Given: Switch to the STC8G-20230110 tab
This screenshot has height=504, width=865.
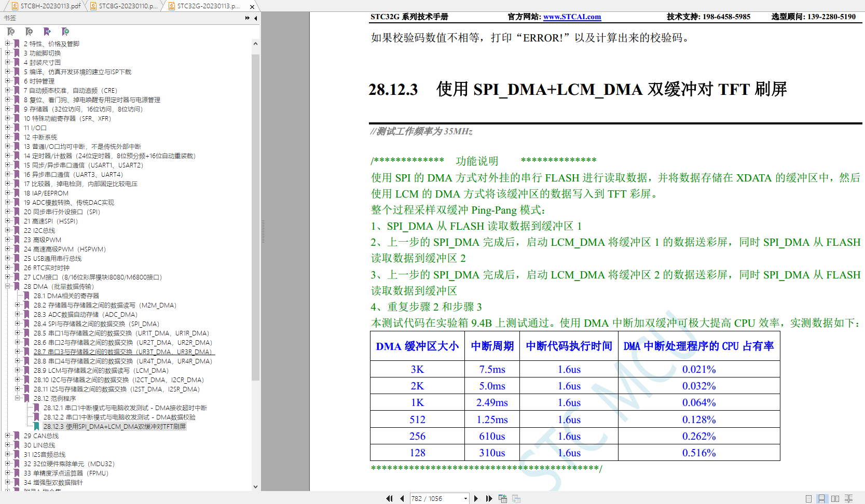Looking at the screenshot, I should tap(125, 6).
